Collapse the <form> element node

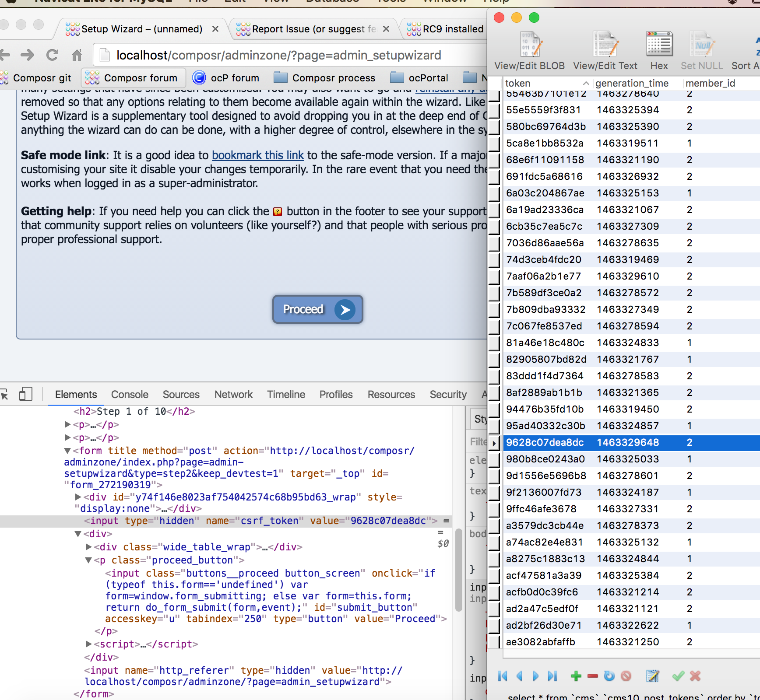[x=67, y=451]
